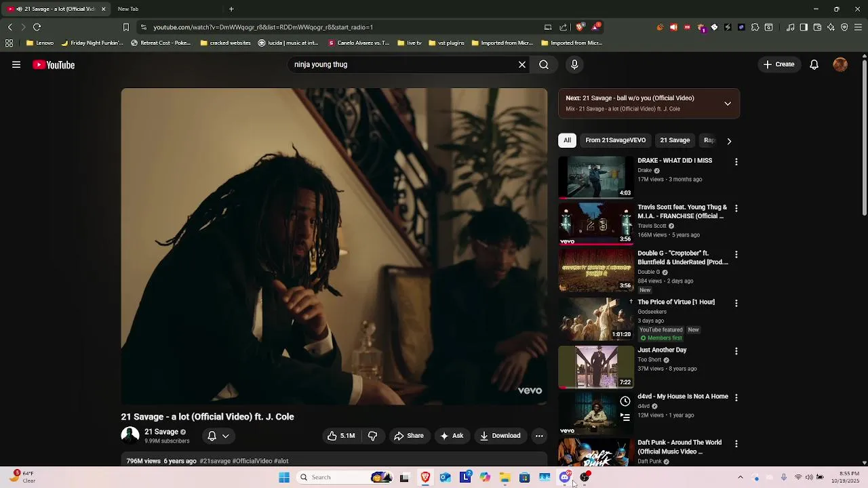Ask about this video
The image size is (868, 488).
452,436
